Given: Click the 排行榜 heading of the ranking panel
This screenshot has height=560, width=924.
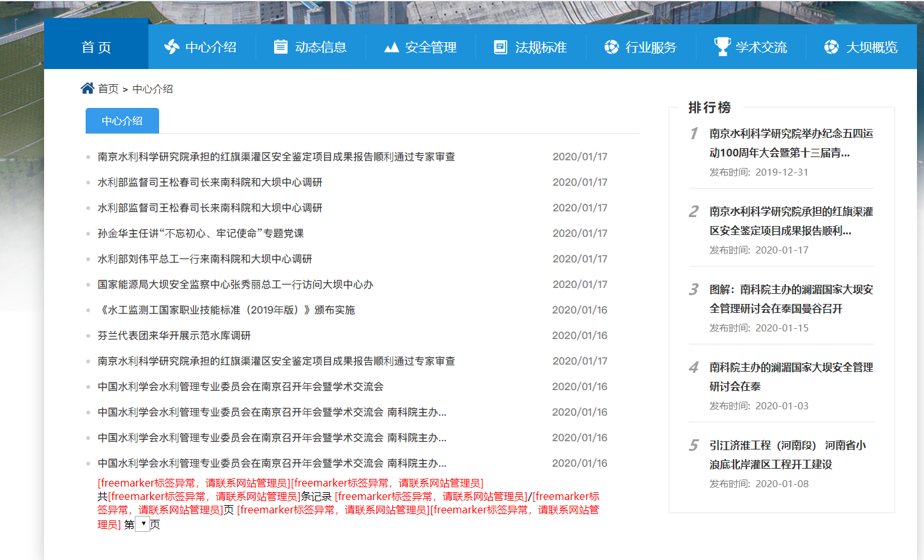Looking at the screenshot, I should [x=709, y=107].
